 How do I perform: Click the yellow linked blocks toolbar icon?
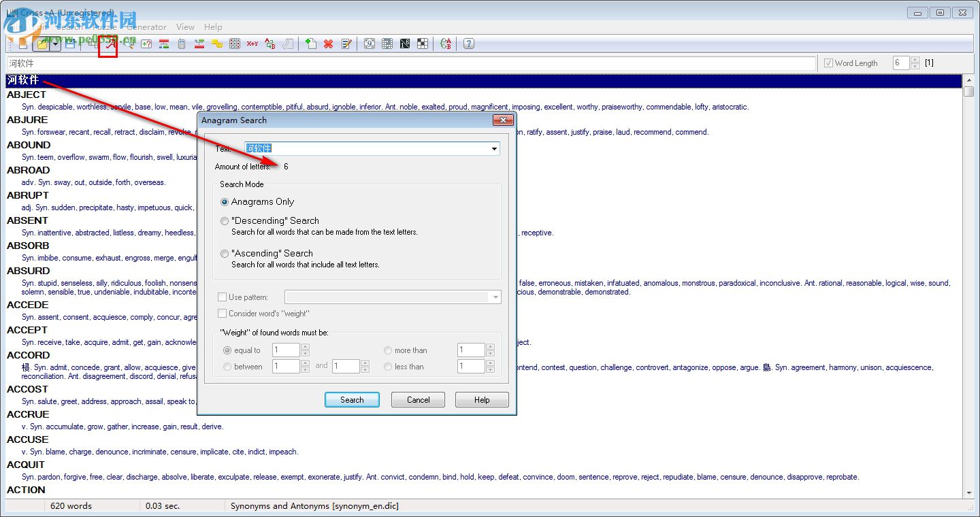(x=217, y=44)
